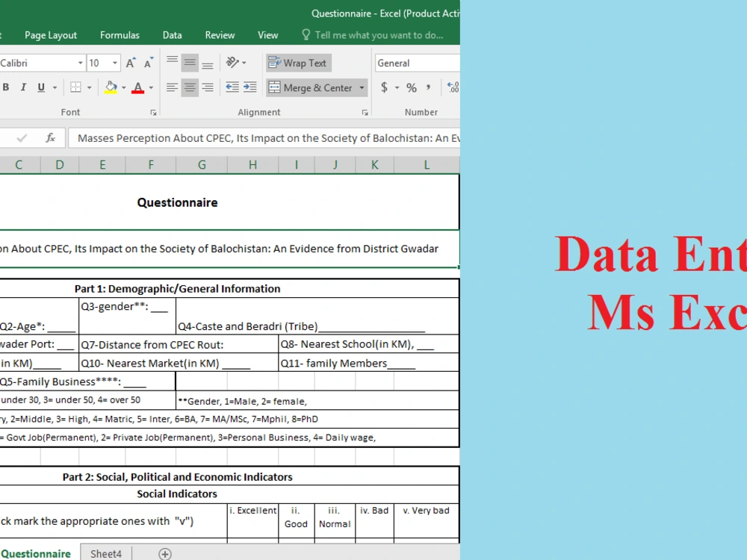Screen dimensions: 747x560
Task: Click the Q3-gender cell
Action: [x=127, y=316]
